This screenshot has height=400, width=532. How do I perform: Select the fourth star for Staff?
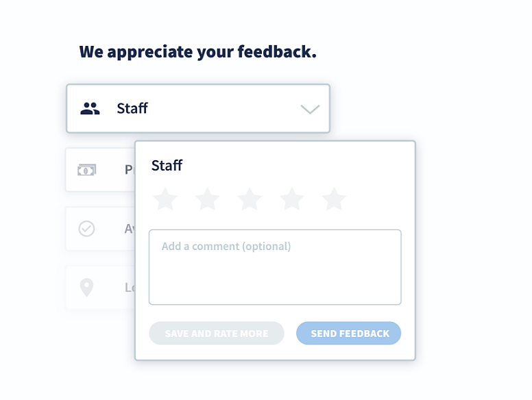(292, 199)
